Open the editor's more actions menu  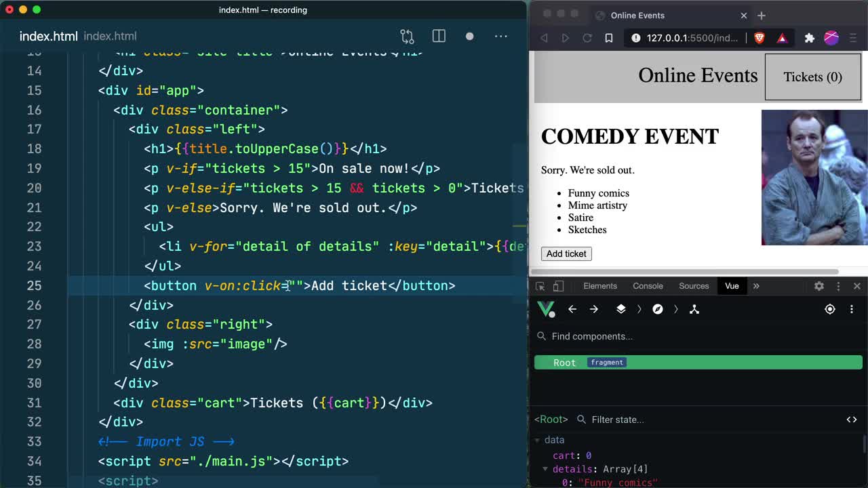click(501, 37)
